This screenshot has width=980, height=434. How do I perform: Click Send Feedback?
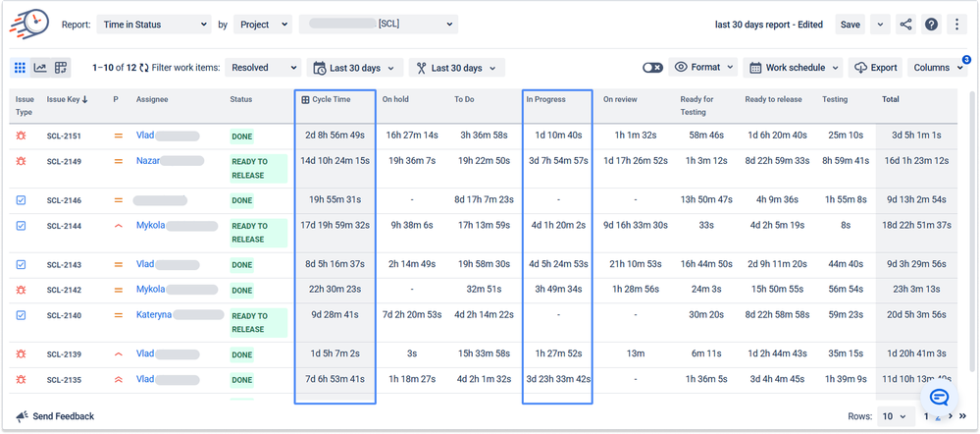55,416
